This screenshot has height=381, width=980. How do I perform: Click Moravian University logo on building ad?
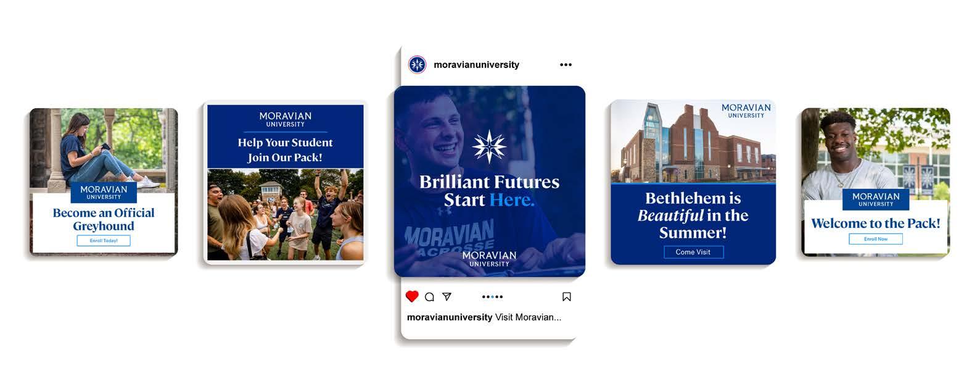tap(746, 111)
